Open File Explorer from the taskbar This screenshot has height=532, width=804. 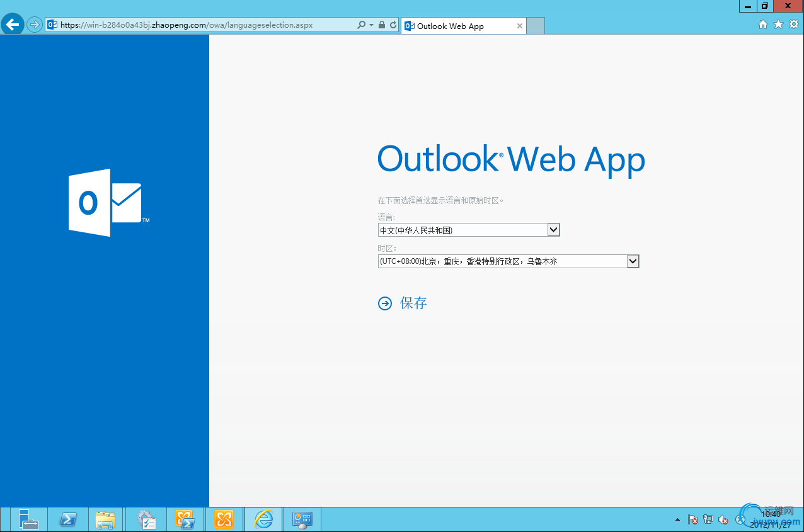(106, 519)
